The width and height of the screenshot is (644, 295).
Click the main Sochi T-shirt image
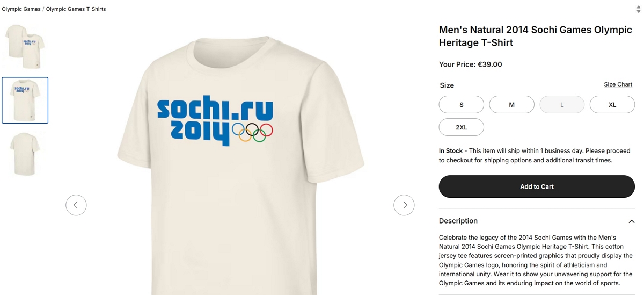[240, 161]
